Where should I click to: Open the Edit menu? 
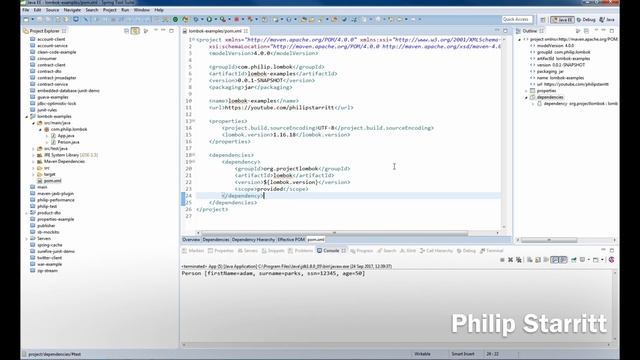pos(37,10)
